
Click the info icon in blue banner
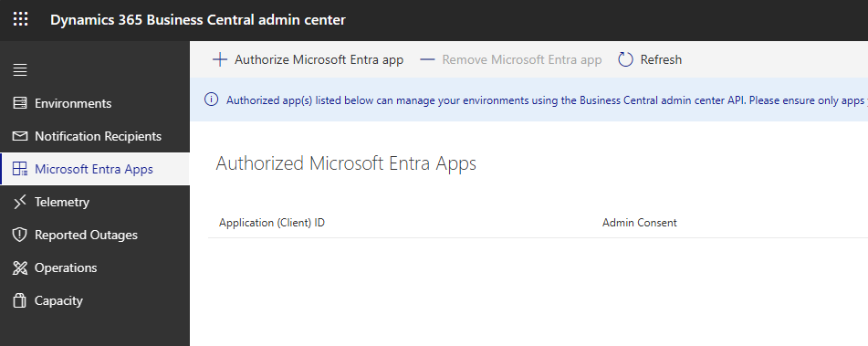[x=211, y=100]
